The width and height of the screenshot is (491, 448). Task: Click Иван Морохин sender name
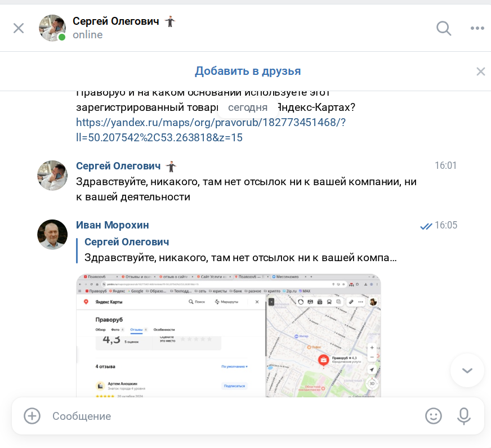113,225
